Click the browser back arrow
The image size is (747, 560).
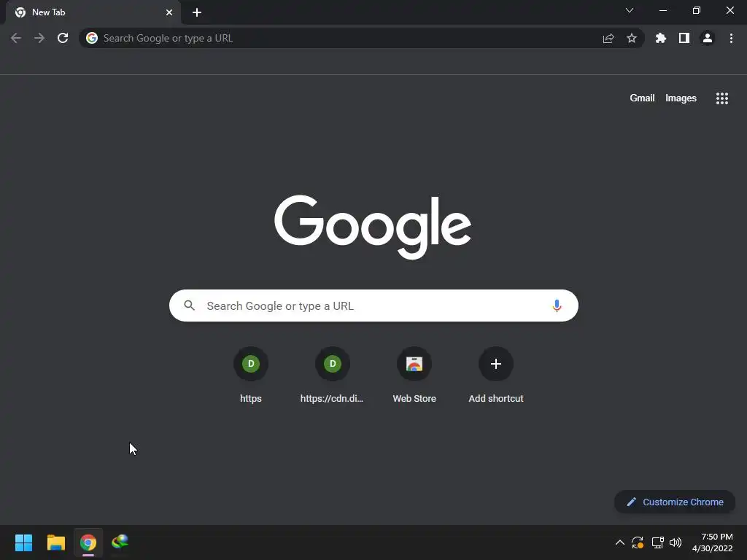(16, 38)
